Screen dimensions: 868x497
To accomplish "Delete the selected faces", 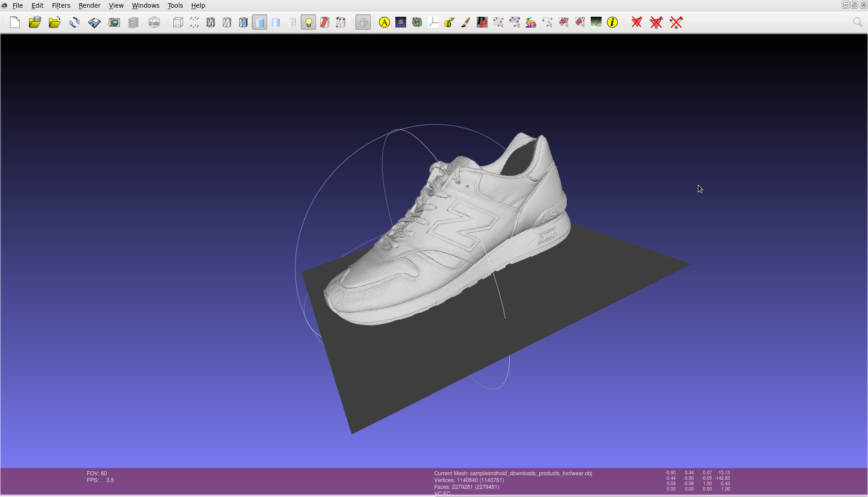I will click(637, 22).
